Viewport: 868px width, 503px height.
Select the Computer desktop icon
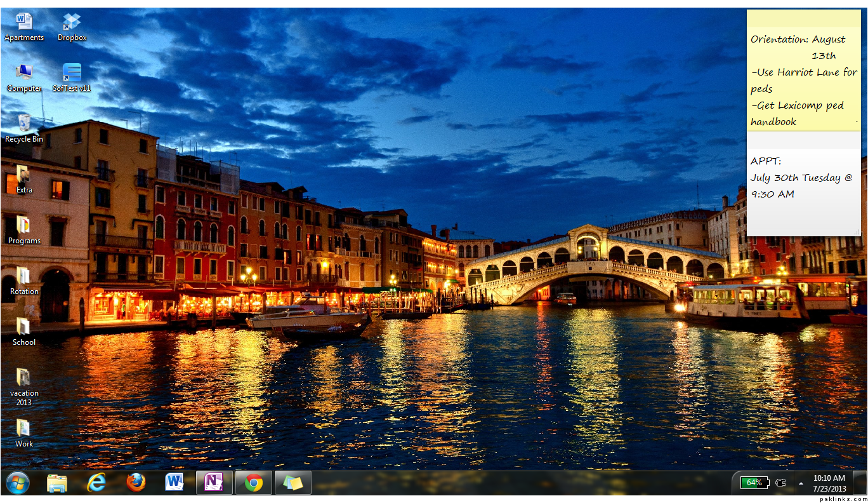click(24, 75)
